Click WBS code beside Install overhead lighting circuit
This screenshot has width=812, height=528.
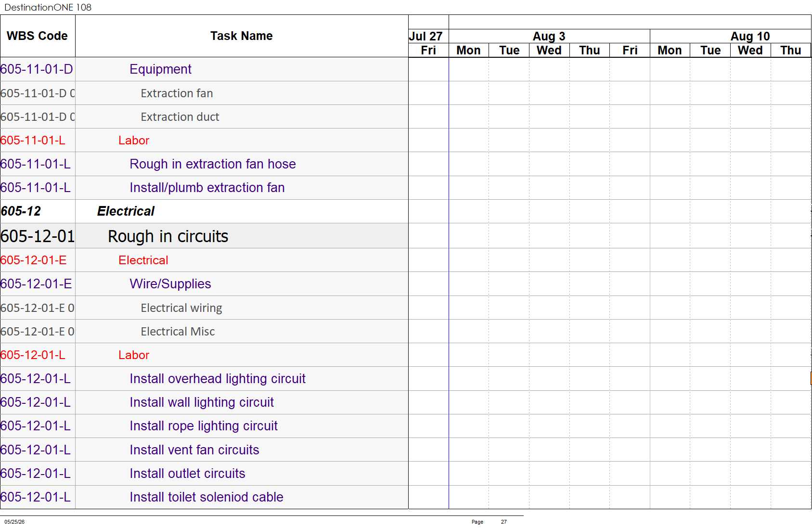click(36, 379)
